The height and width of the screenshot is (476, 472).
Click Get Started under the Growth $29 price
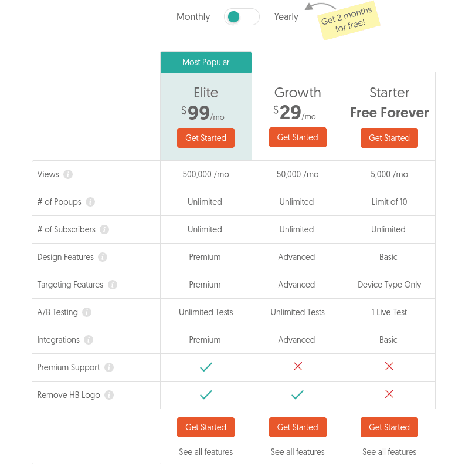click(x=298, y=137)
